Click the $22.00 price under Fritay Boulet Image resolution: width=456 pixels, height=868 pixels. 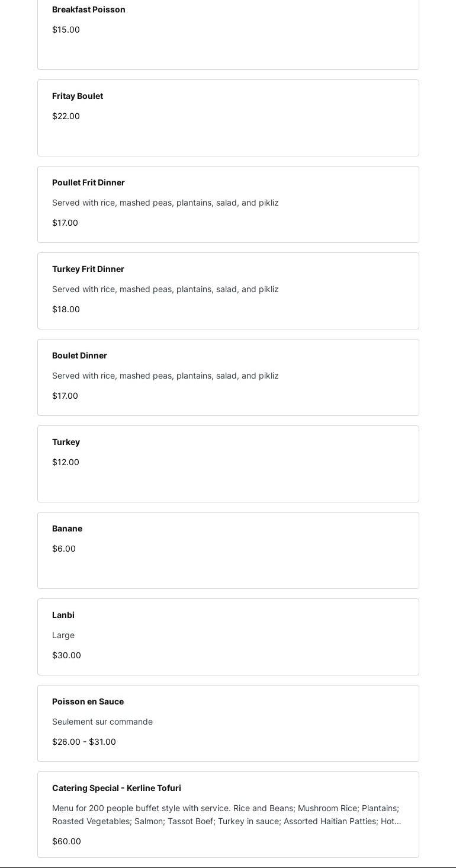pyautogui.click(x=66, y=116)
